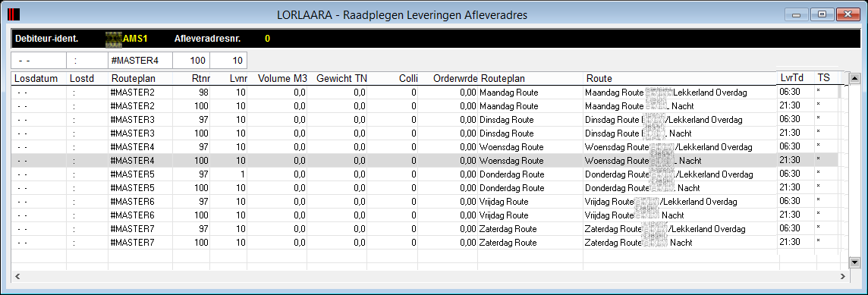The height and width of the screenshot is (295, 868).
Task: Click the filter field containing 100
Action: click(x=191, y=61)
